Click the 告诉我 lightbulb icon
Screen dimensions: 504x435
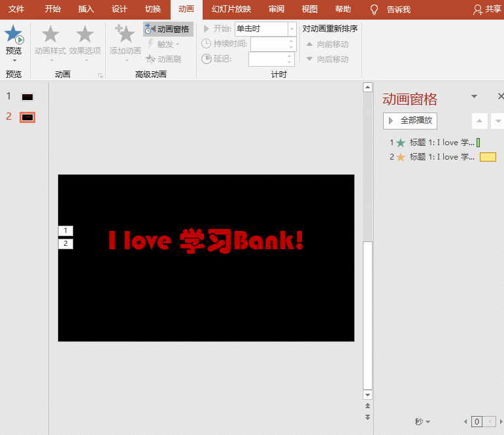coord(375,9)
